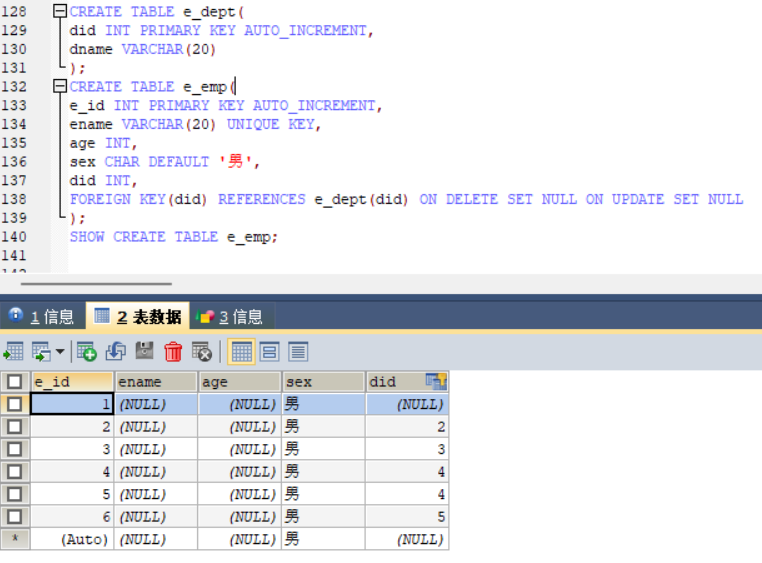Click the sex column header

click(324, 382)
